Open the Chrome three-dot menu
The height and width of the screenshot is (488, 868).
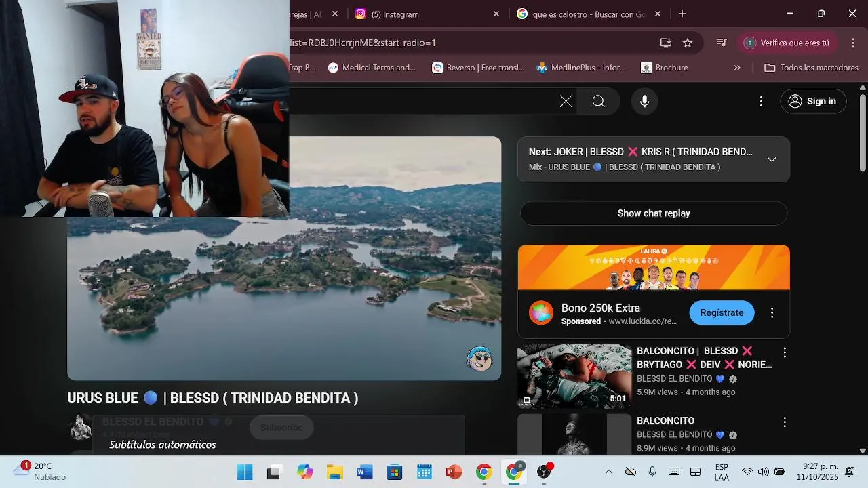pos(853,43)
